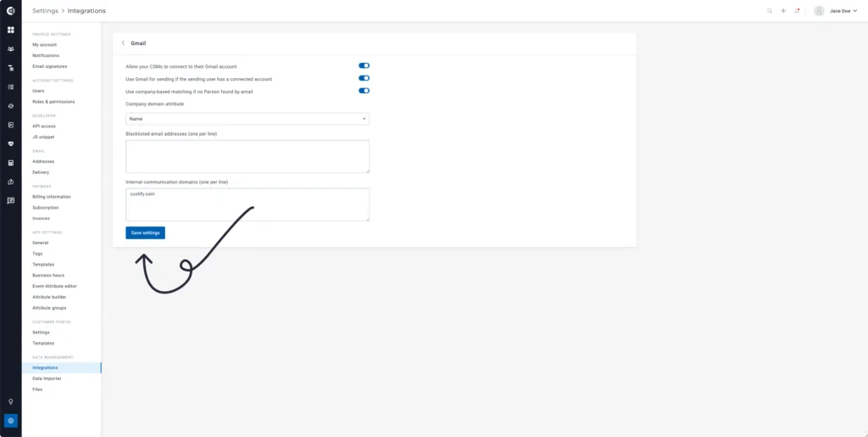868x437 pixels.
Task: Click the Custify logo icon
Action: 10,10
